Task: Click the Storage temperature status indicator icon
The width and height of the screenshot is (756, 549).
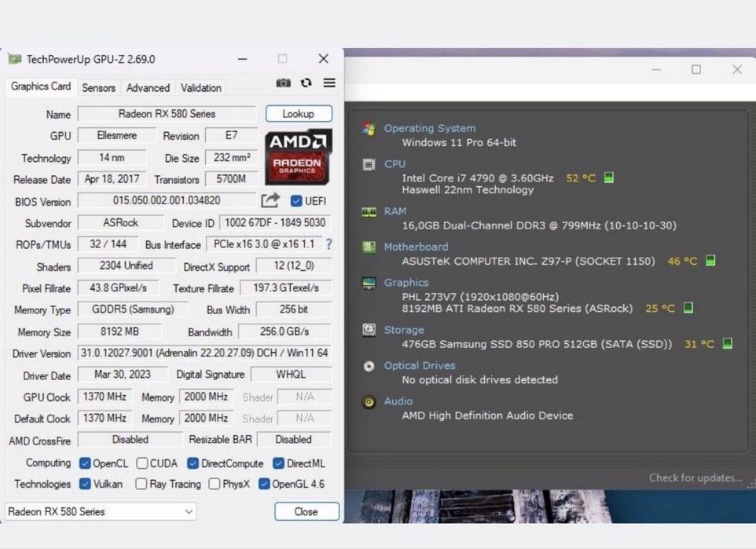Action: tap(728, 344)
